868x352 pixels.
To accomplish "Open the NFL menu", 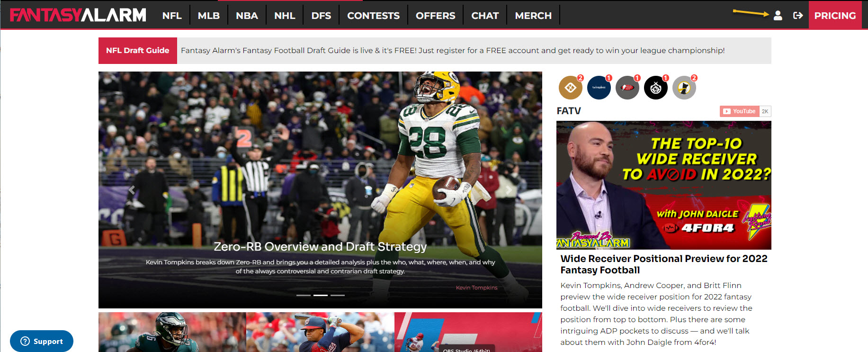I will pyautogui.click(x=172, y=16).
